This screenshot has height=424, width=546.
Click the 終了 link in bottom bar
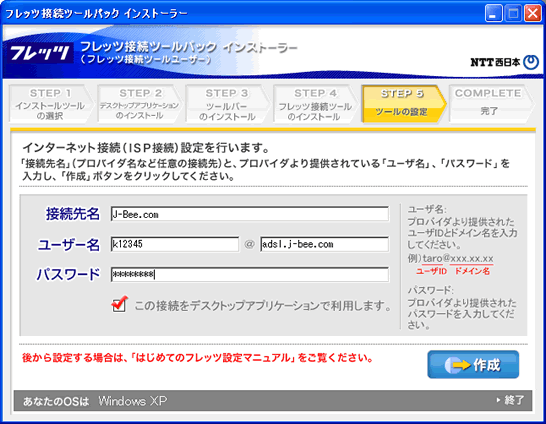click(514, 400)
